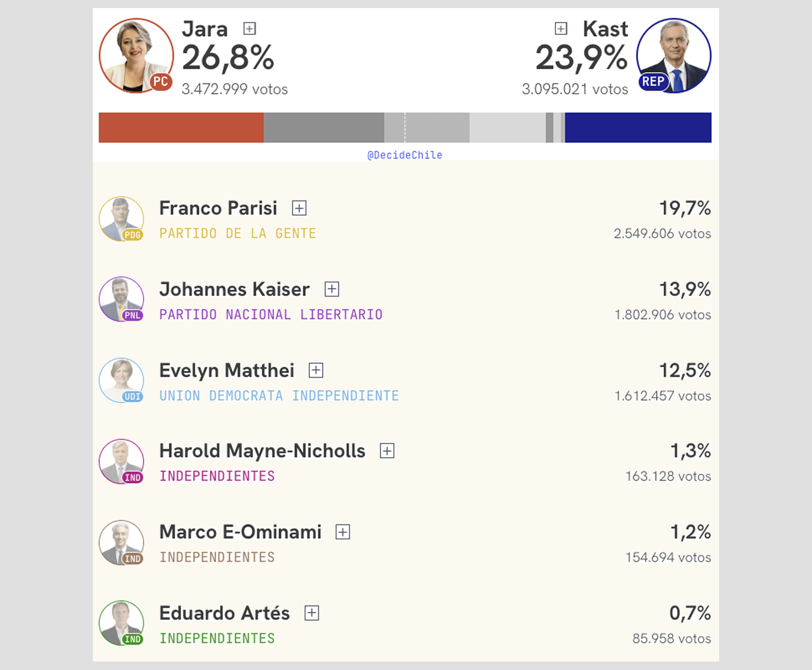This screenshot has width=812, height=670.
Task: Click the light blue UDI badge
Action: coord(132,396)
